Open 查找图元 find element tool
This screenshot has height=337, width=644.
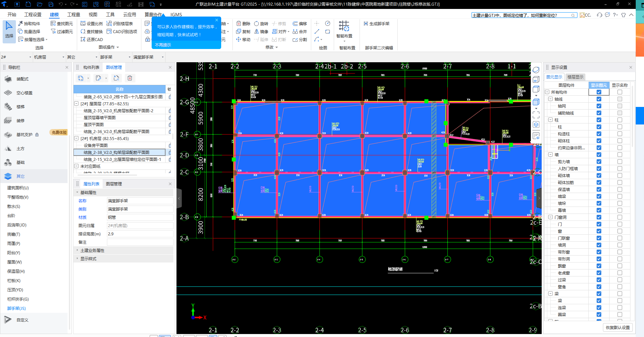point(62,24)
